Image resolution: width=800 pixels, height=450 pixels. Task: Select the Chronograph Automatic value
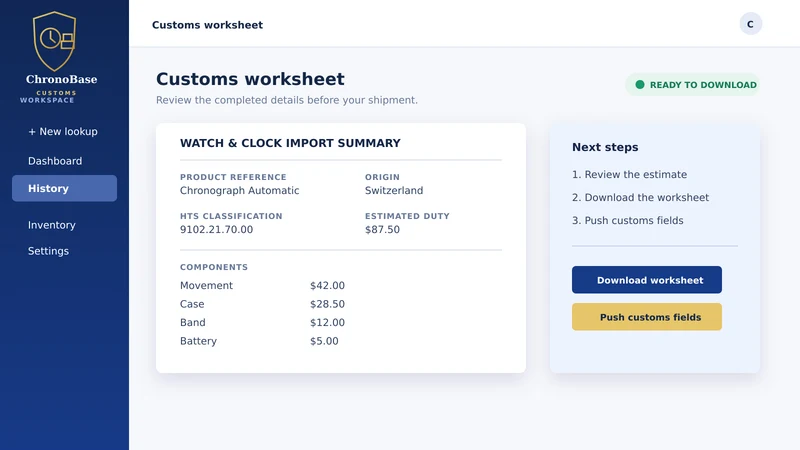(239, 190)
